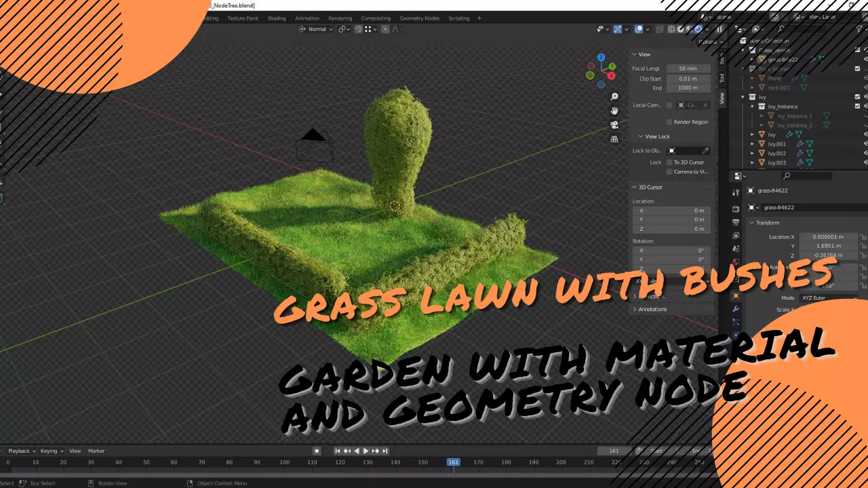Open the Playback dropdown in timeline
Viewport: 868px width, 488px height.
[x=22, y=451]
